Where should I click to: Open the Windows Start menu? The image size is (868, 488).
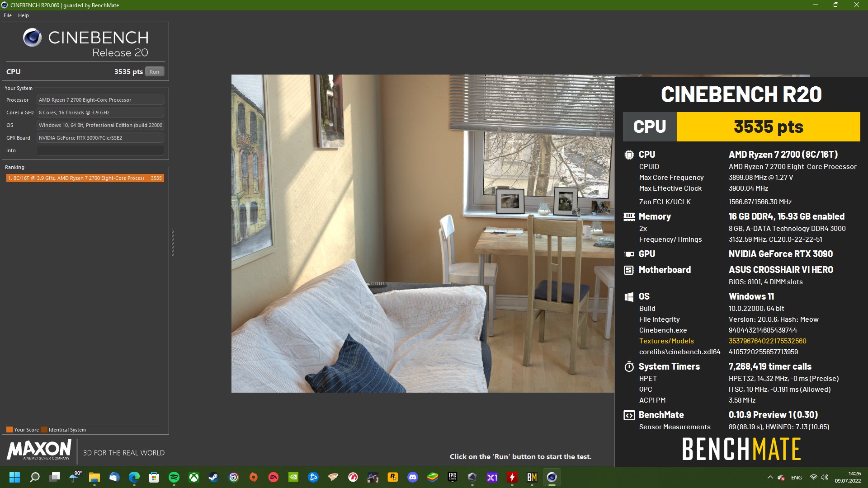point(14,477)
